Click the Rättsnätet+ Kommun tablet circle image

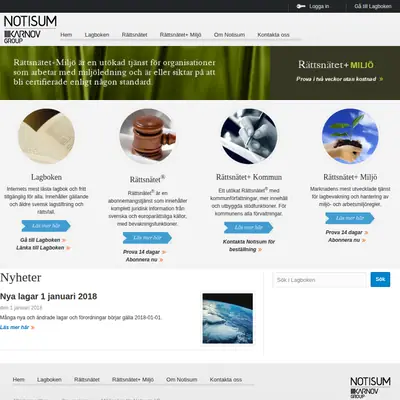249,136
